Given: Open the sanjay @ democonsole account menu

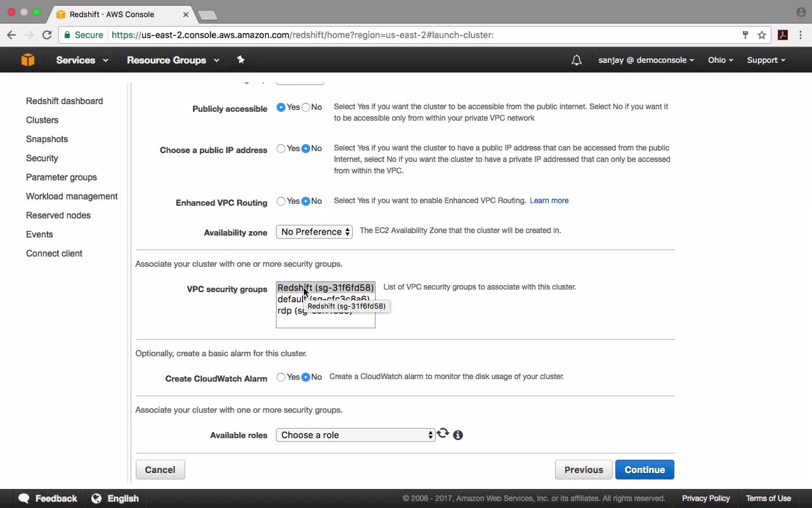Looking at the screenshot, I should (646, 60).
